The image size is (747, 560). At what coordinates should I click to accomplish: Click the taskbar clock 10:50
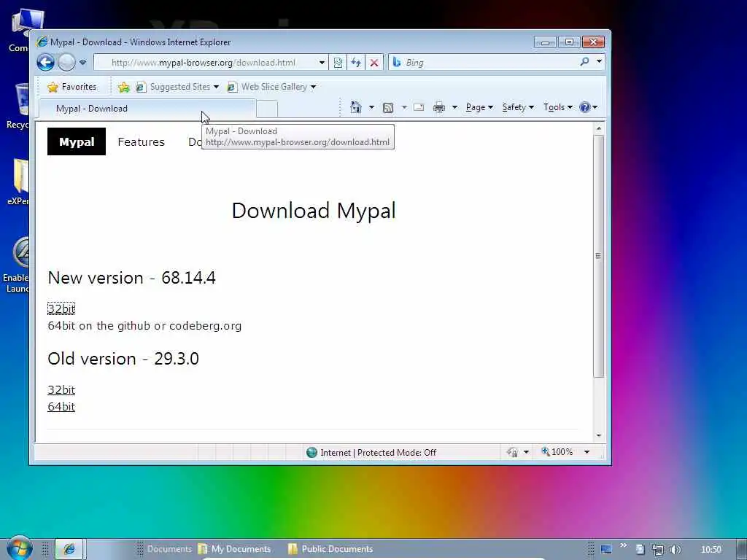[x=711, y=550]
